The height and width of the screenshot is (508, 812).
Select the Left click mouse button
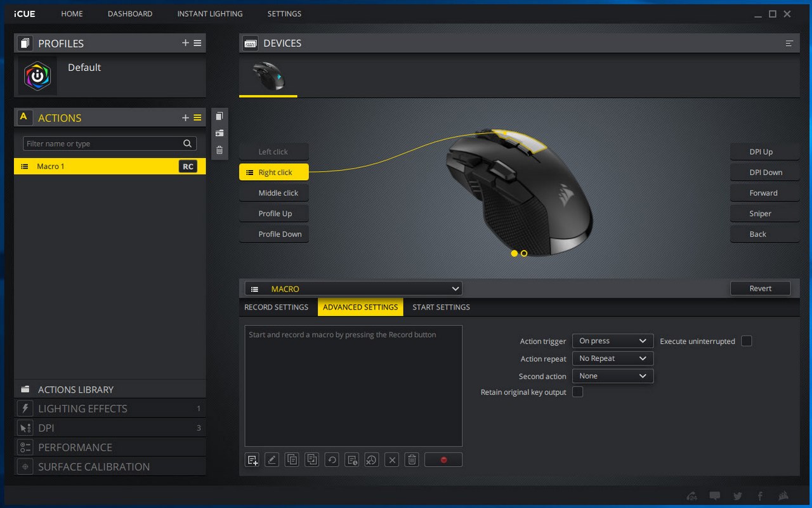274,152
